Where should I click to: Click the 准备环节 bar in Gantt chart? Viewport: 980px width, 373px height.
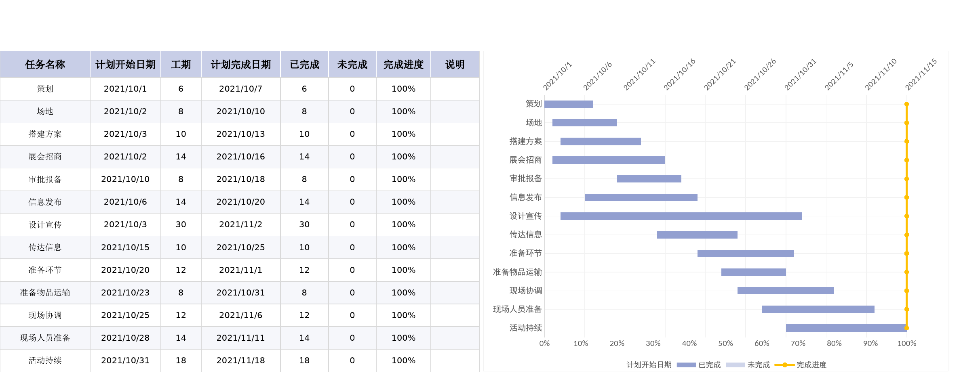746,254
